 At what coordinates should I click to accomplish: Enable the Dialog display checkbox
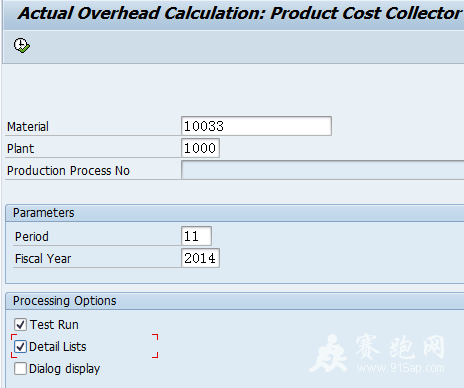[20, 369]
